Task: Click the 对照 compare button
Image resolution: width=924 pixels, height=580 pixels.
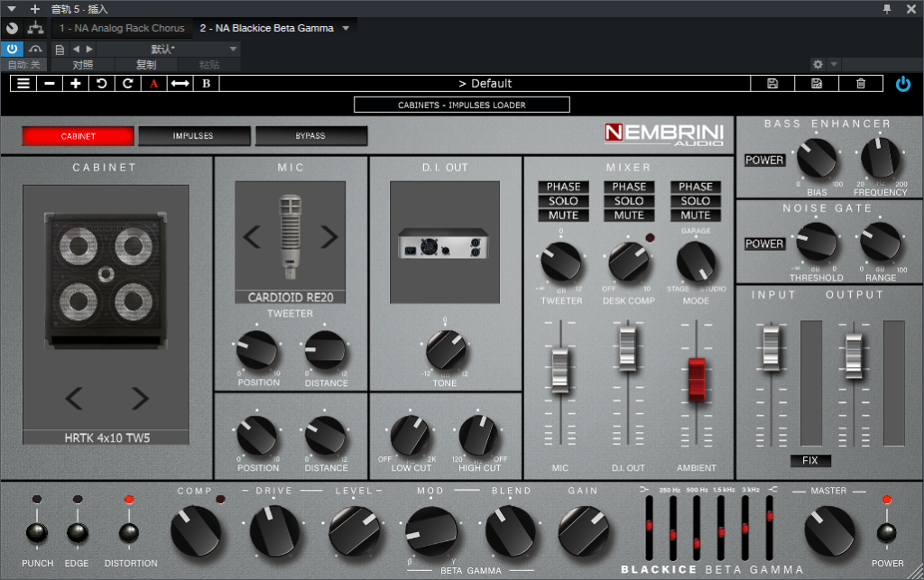Action: point(82,65)
